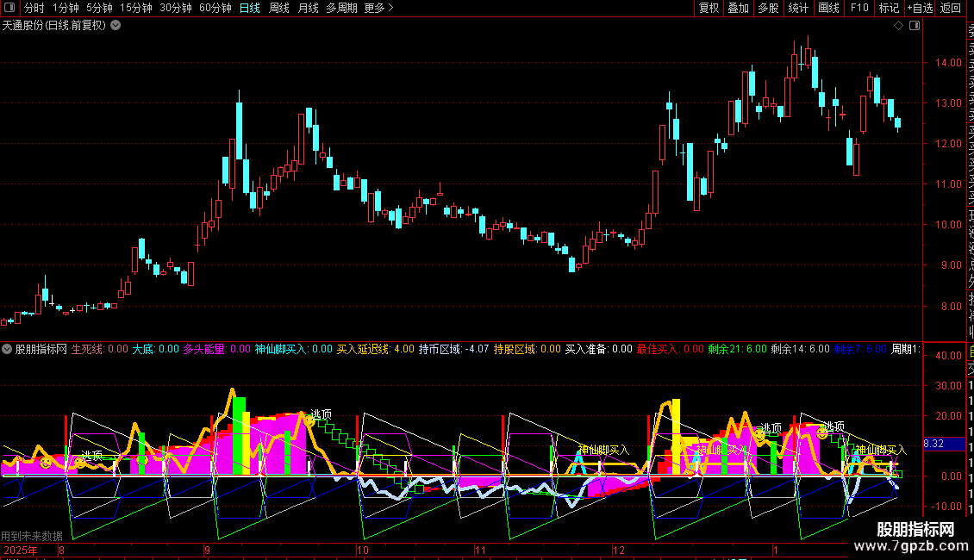The image size is (974, 560).
Task: Open the 多股 multi-stock view
Action: [x=768, y=8]
